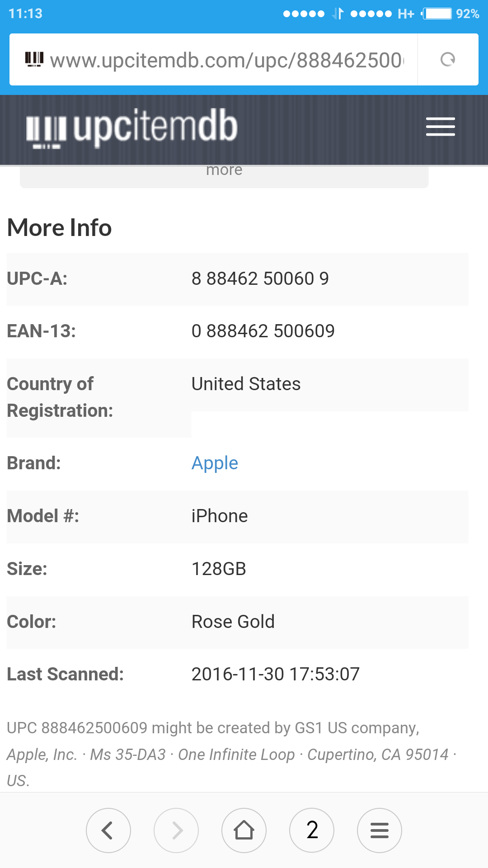Tap the battery indicator in status bar
The width and height of the screenshot is (488, 868).
437,14
